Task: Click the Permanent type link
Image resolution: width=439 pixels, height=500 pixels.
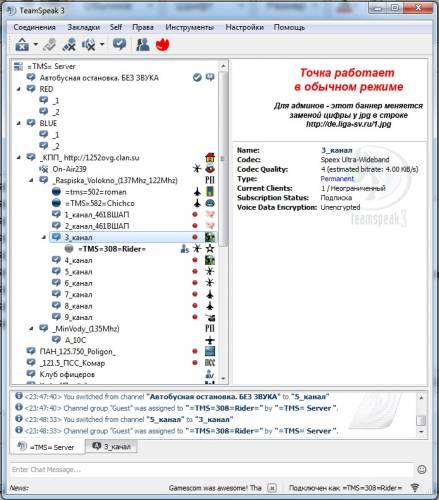Action: (x=337, y=179)
